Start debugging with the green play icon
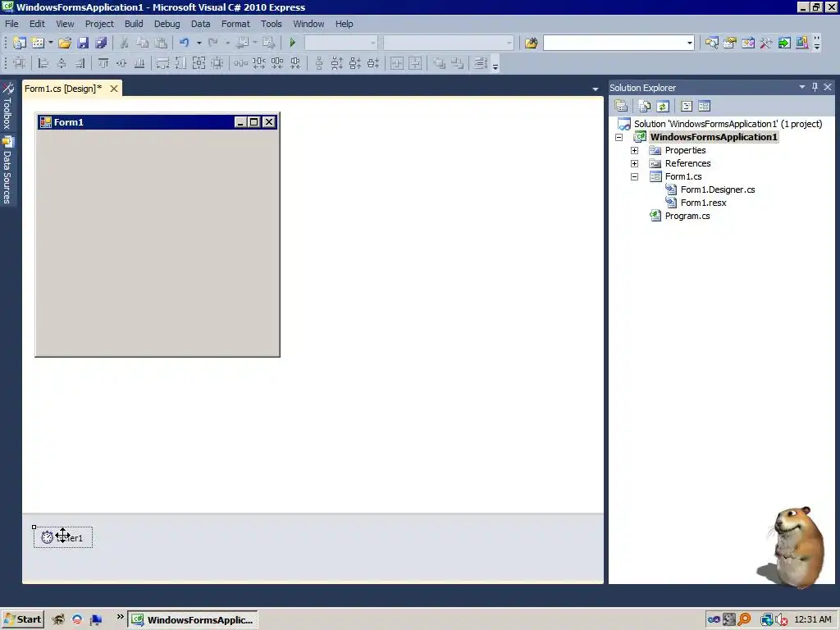 point(293,43)
